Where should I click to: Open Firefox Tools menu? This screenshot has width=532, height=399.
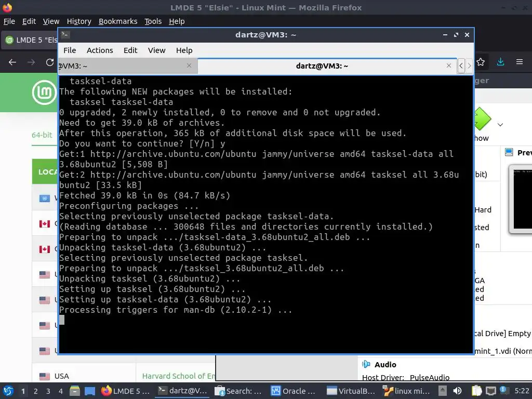coord(153,21)
